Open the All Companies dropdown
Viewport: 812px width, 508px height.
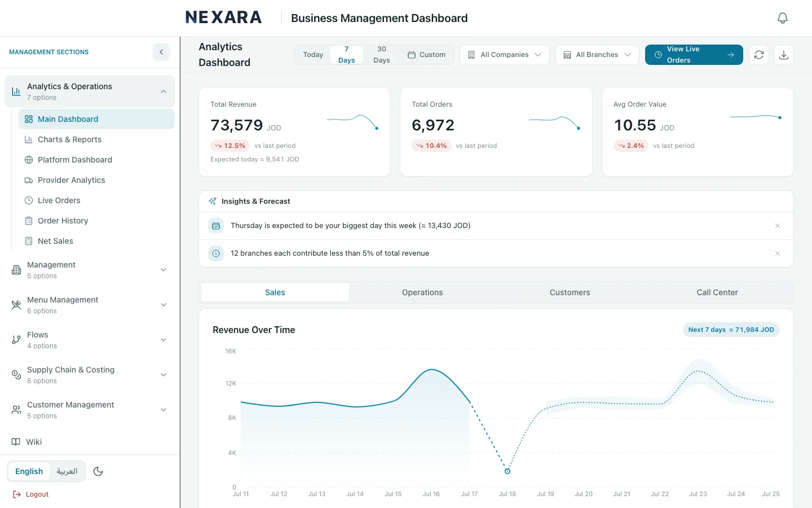(x=505, y=55)
